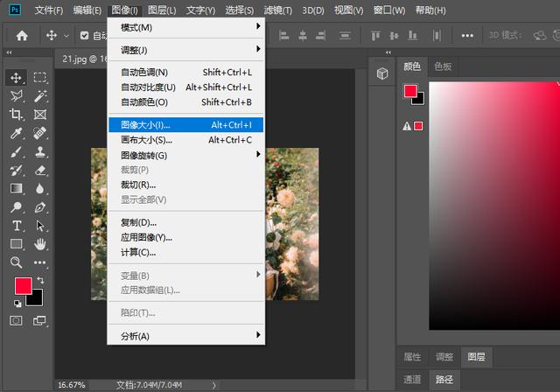Select the Zoom tool

pyautogui.click(x=16, y=262)
